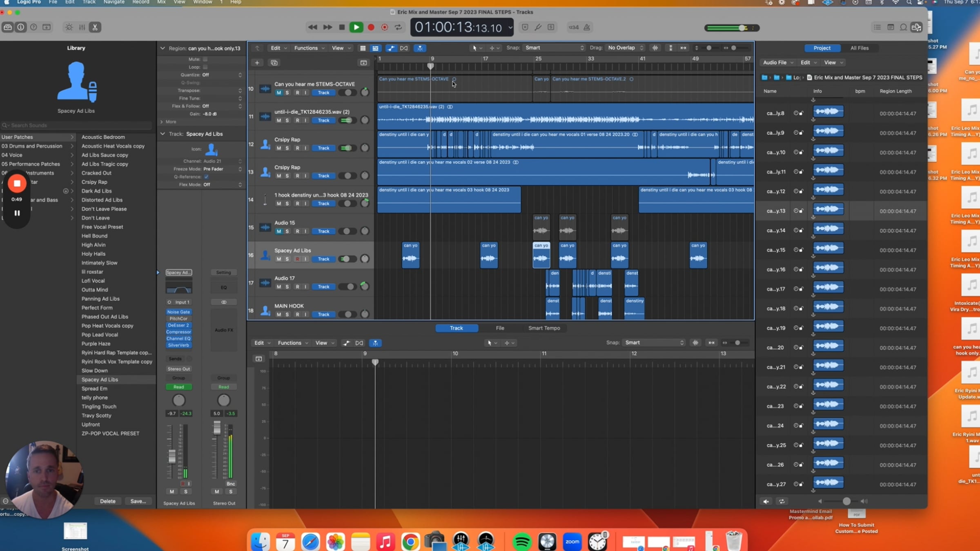Toggle the Metronome click button
980x551 pixels.
[x=587, y=27]
